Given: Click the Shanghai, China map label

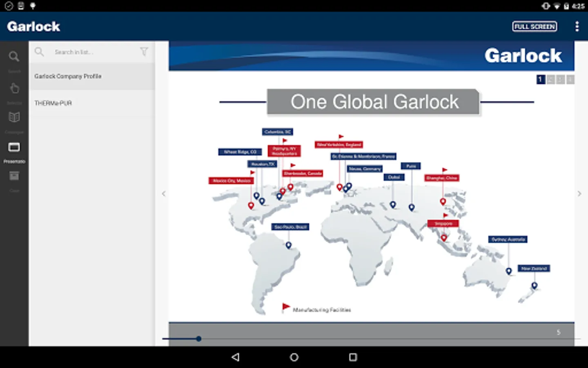Looking at the screenshot, I should pos(442,178).
